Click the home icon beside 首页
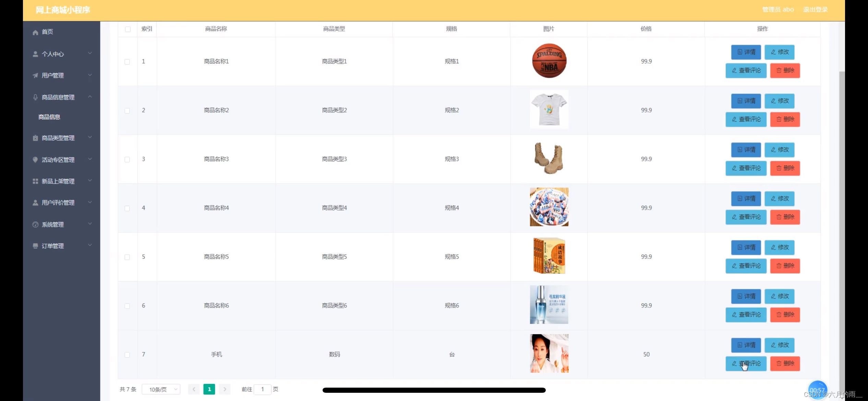 pos(35,32)
